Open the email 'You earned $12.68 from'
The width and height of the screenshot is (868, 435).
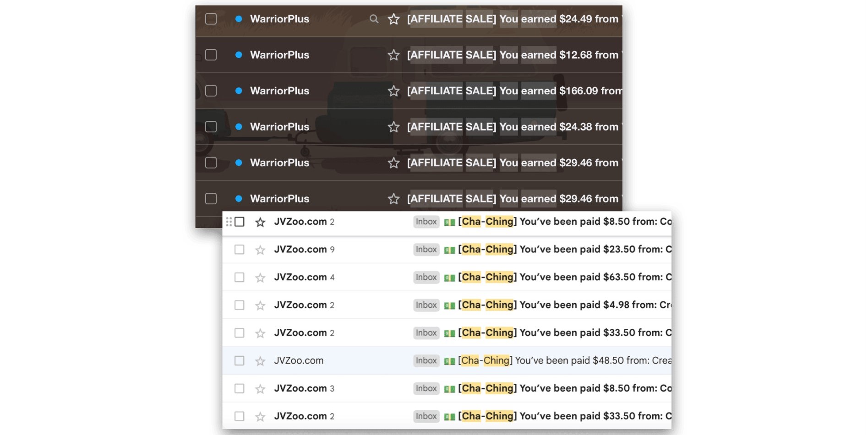pyautogui.click(x=559, y=55)
